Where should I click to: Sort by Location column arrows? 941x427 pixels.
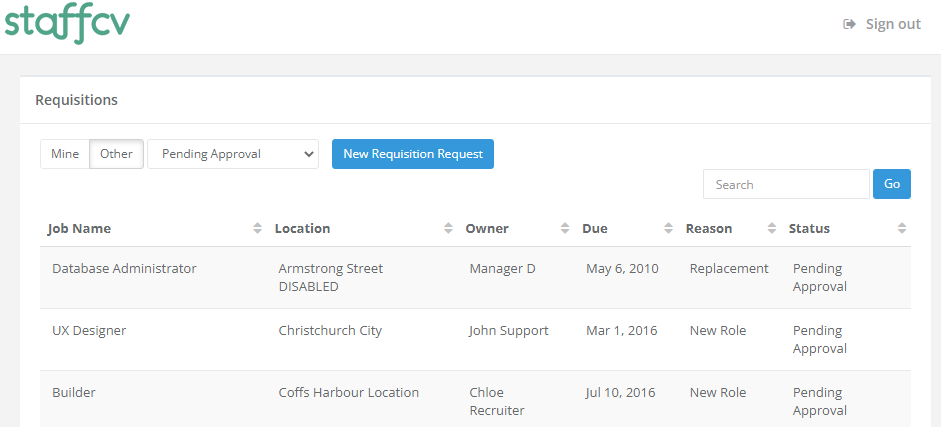tap(448, 228)
